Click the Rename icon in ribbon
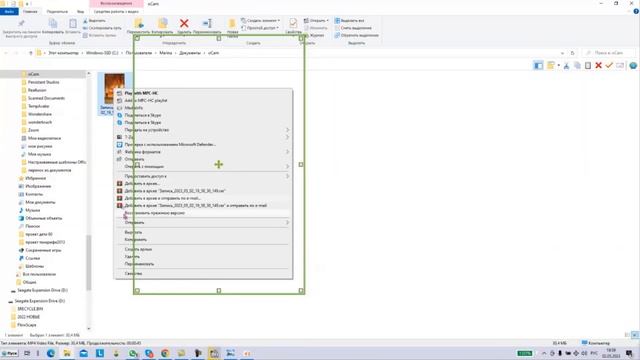Screen dimensions: 640x360 click(x=207, y=23)
